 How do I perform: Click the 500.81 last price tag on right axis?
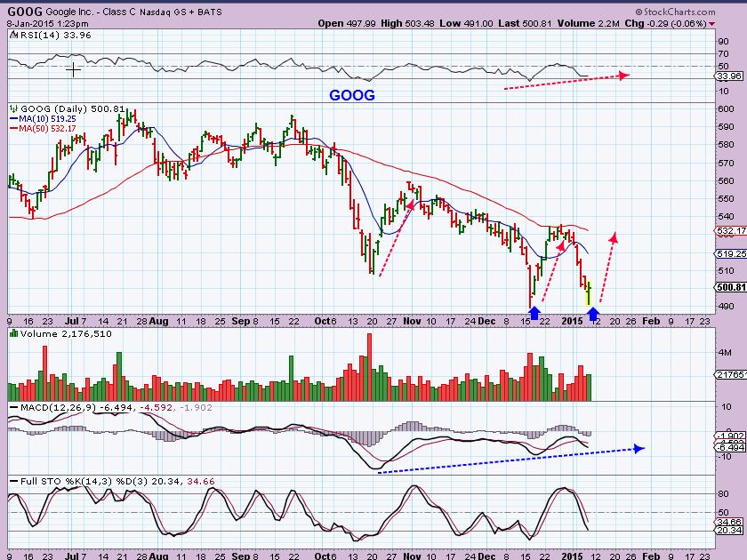(x=731, y=287)
